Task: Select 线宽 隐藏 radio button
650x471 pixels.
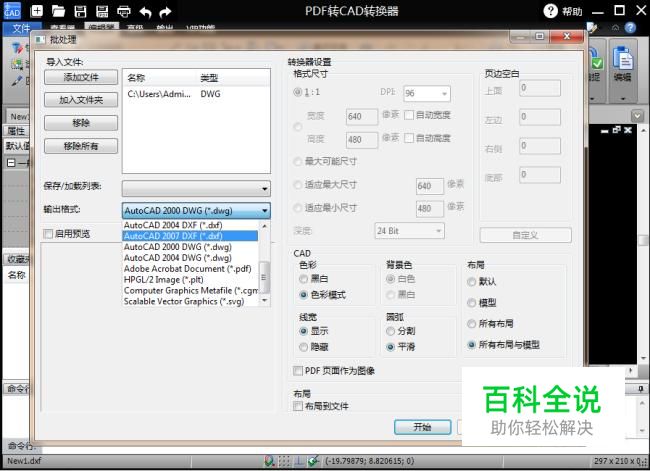Action: pyautogui.click(x=303, y=347)
